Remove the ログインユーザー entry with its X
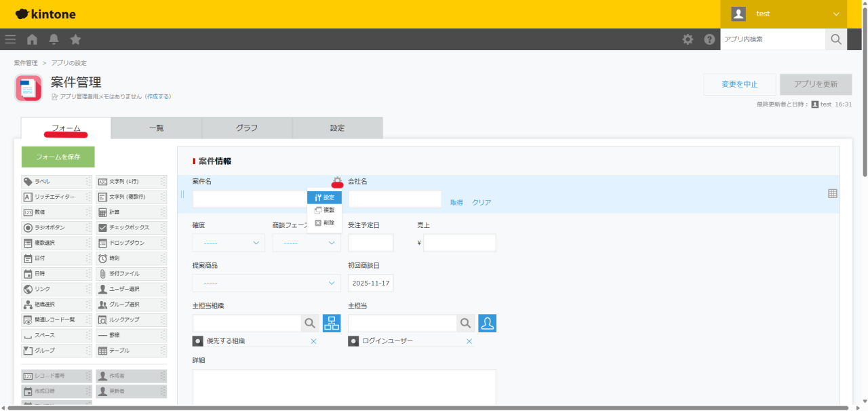 (x=469, y=341)
